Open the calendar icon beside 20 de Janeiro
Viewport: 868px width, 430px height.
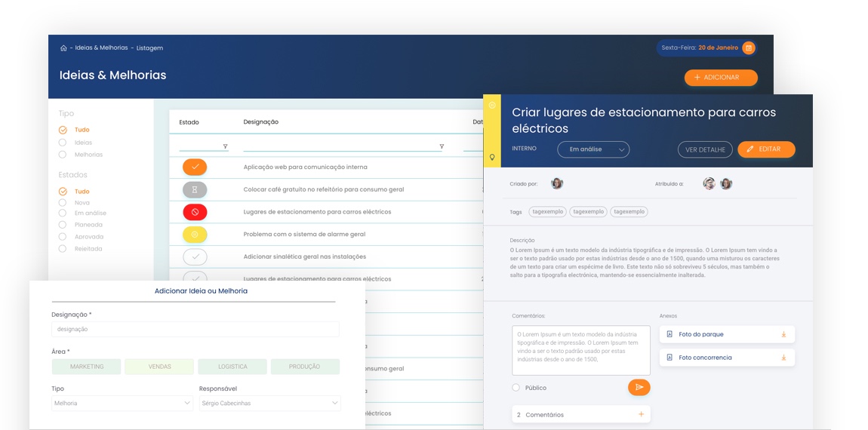(749, 48)
